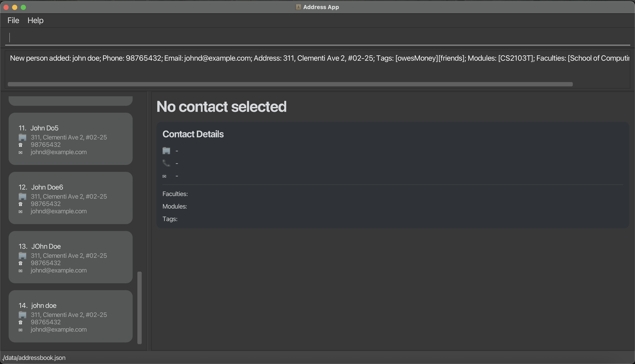Click building icon on John Do5 card
This screenshot has width=635, height=364.
click(22, 137)
